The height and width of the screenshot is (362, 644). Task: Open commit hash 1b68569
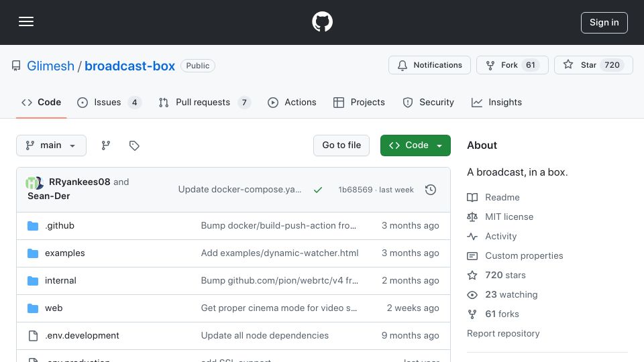click(x=356, y=190)
